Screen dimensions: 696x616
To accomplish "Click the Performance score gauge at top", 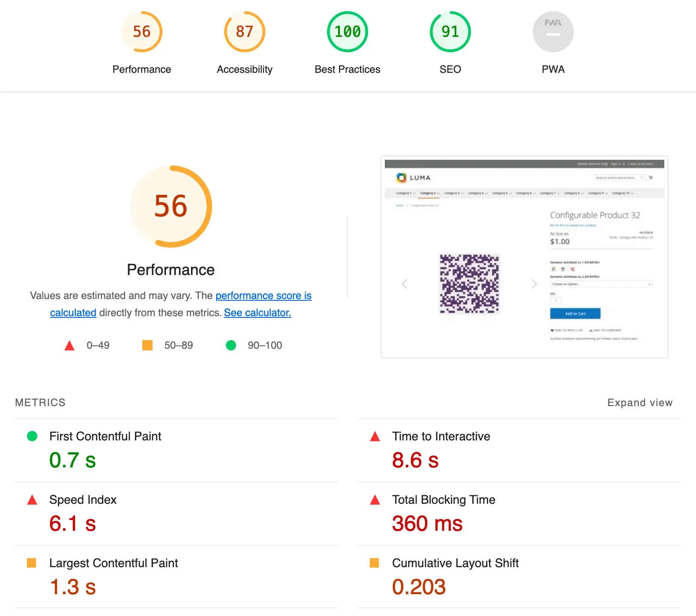I will [x=141, y=32].
